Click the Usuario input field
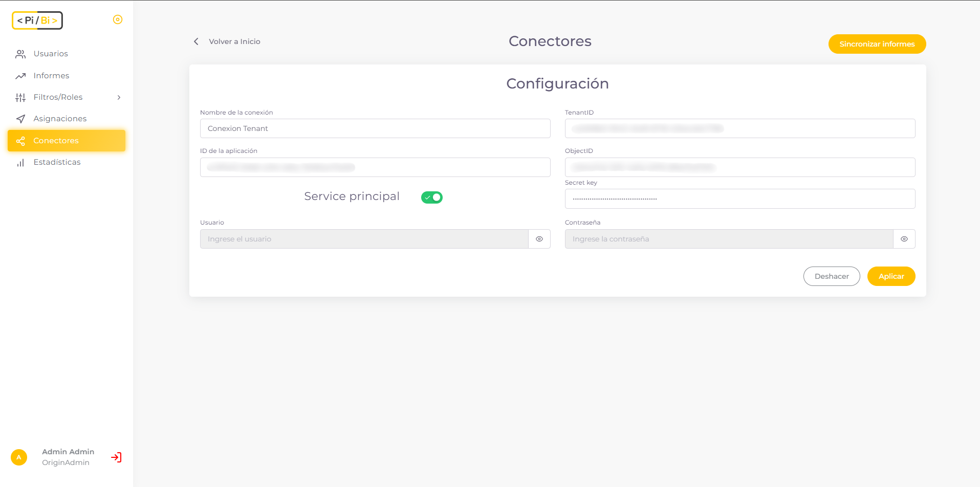The image size is (980, 487). [364, 239]
